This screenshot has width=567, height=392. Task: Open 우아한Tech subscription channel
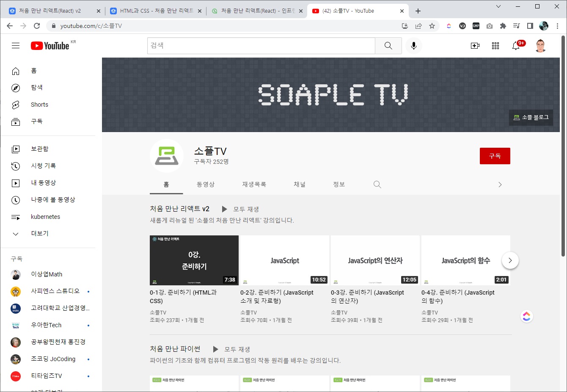[48, 325]
